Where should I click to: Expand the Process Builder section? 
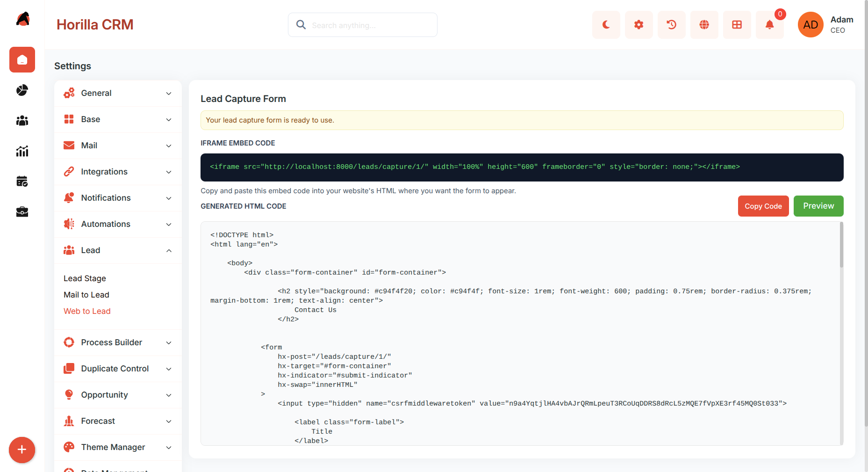pyautogui.click(x=118, y=342)
